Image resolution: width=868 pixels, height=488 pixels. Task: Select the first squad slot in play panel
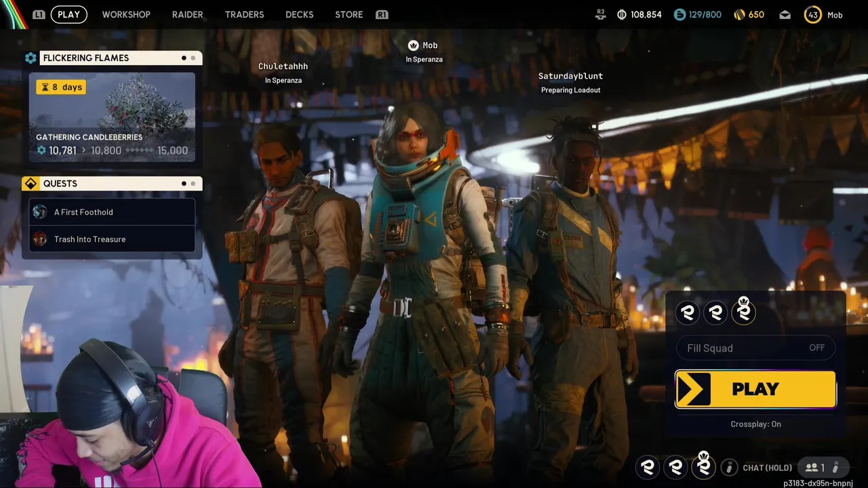[688, 312]
